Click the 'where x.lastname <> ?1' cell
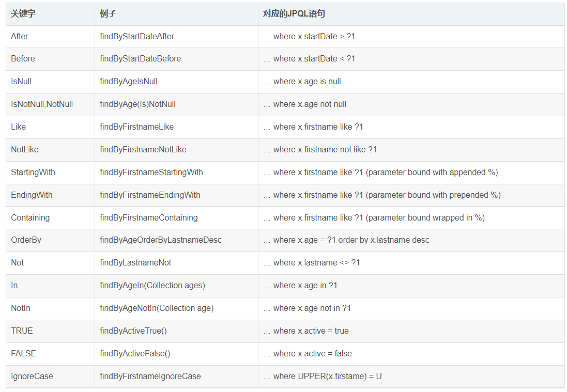Image resolution: width=567 pixels, height=392 pixels. [x=411, y=263]
